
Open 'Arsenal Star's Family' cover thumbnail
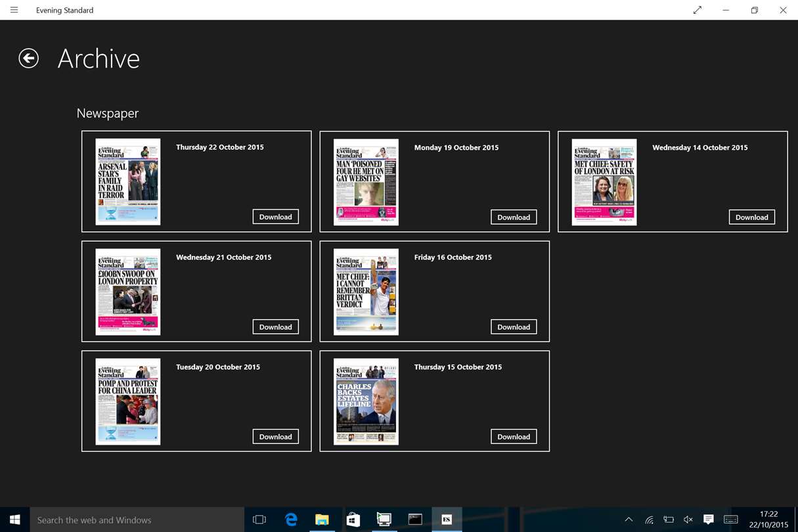[x=128, y=182]
